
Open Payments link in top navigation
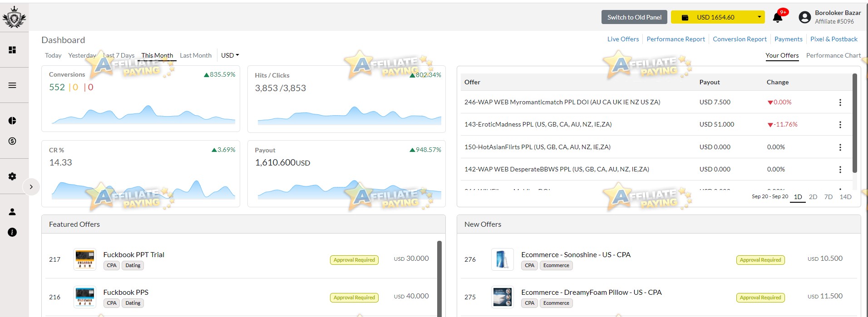[788, 39]
